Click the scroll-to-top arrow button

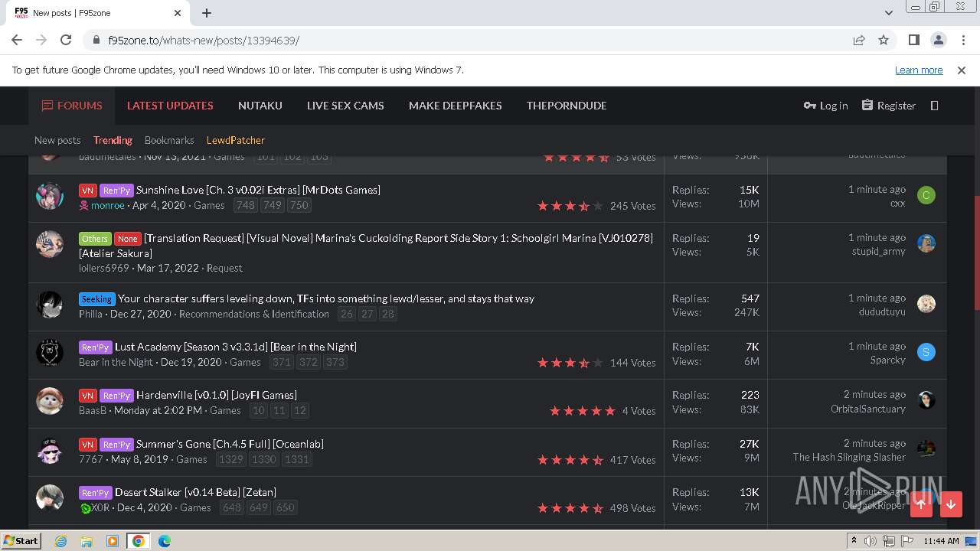coord(921,504)
